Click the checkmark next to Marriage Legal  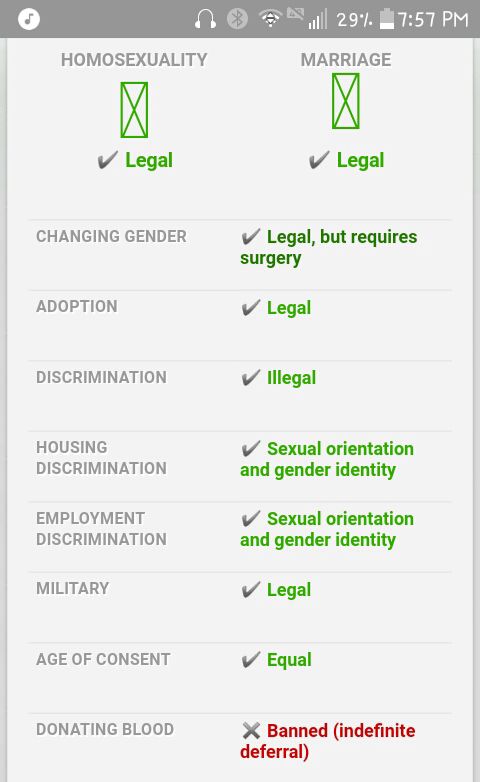click(x=319, y=160)
